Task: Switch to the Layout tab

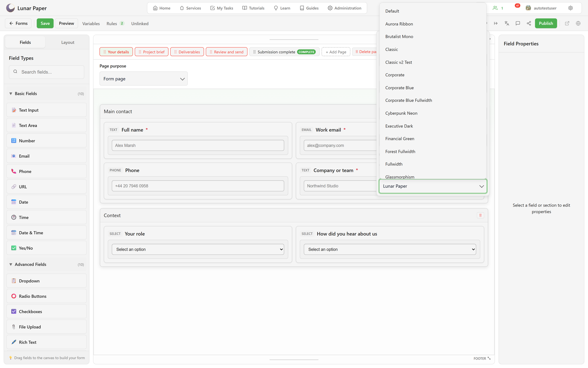Action: point(68,42)
